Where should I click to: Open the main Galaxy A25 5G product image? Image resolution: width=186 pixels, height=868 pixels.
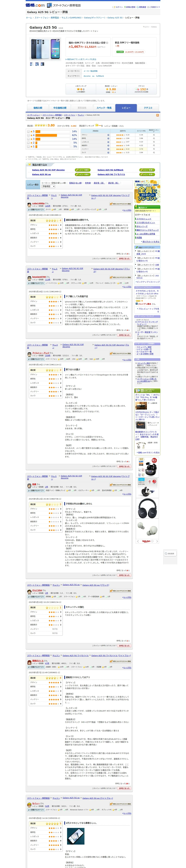tap(45, 49)
